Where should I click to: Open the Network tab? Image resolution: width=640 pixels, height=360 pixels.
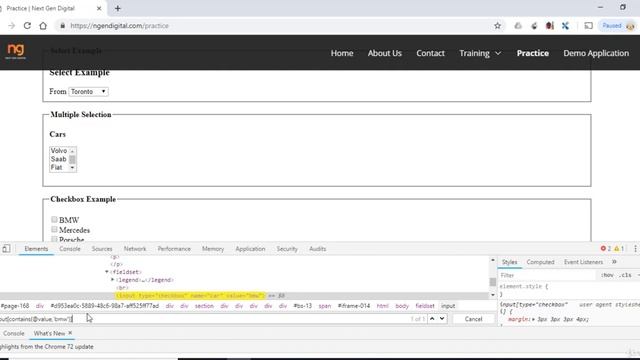(135, 249)
